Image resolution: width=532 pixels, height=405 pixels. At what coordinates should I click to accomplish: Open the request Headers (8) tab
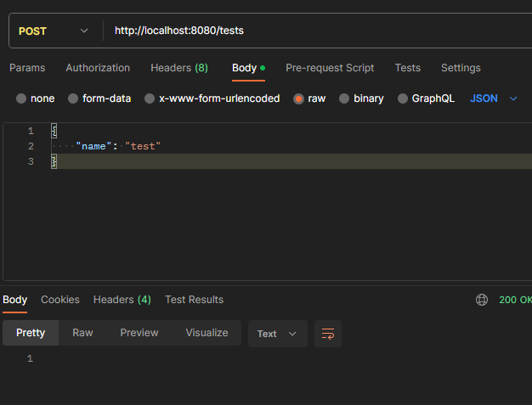179,68
